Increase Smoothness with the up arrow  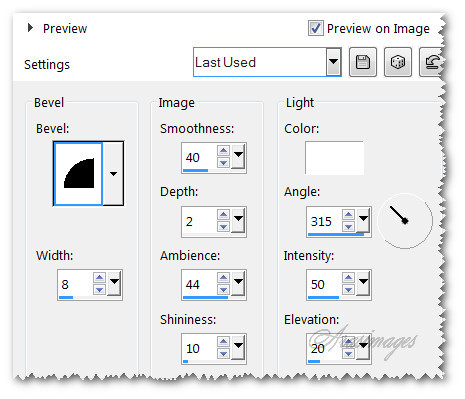(223, 151)
